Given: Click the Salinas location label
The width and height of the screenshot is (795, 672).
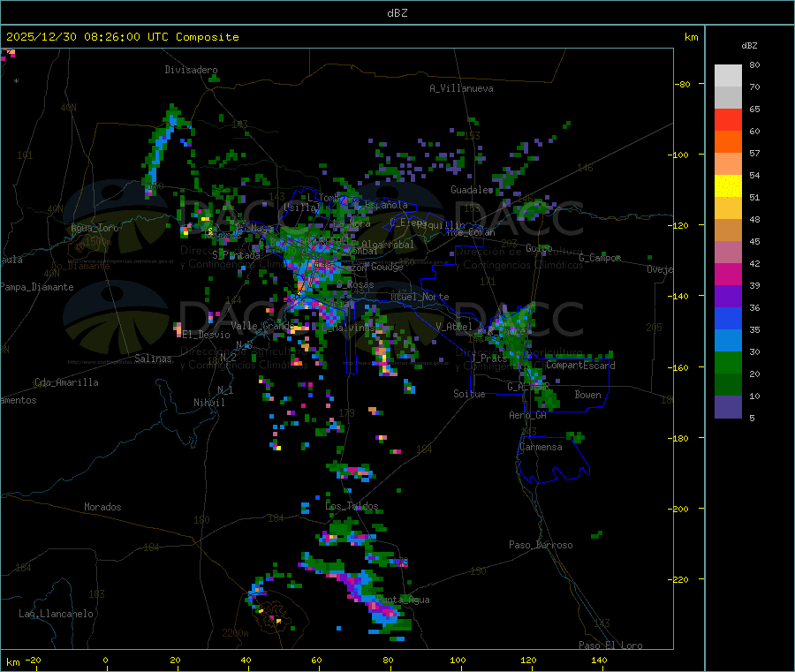Looking at the screenshot, I should pyautogui.click(x=153, y=359).
